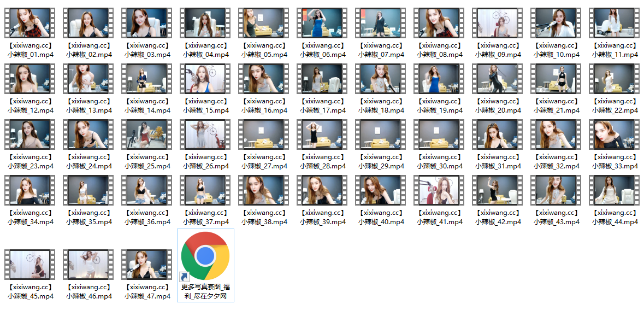This screenshot has width=644, height=310.
Task: Pick the 小辣椒_23.mp4 thumbnail
Action: tap(31, 134)
